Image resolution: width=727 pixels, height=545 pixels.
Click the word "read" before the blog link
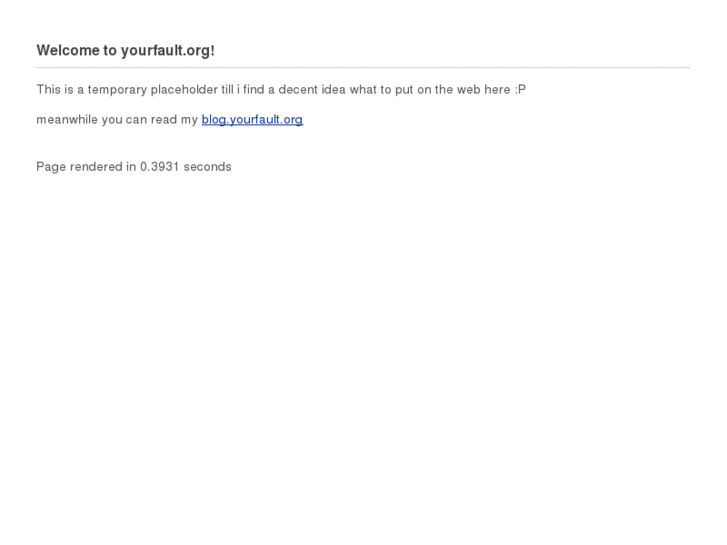(x=164, y=120)
